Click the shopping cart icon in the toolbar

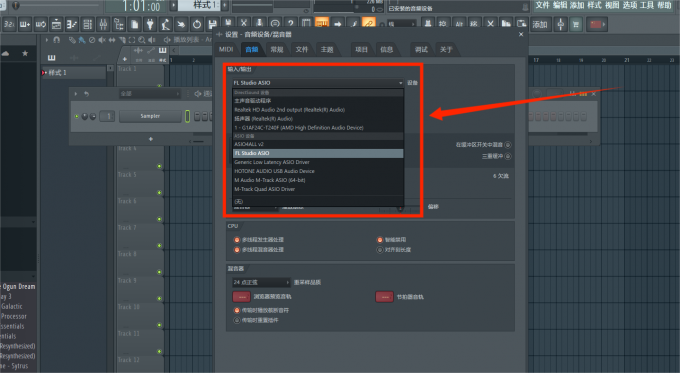(x=576, y=24)
